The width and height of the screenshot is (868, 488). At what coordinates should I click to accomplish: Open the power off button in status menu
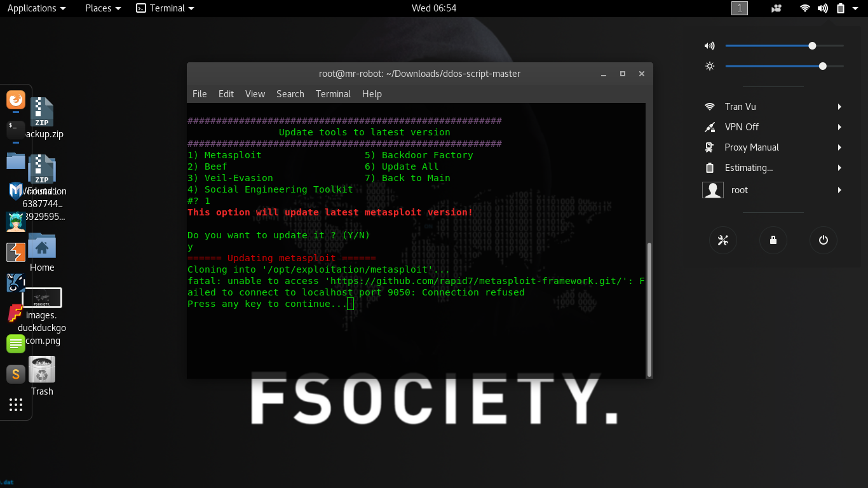[824, 240]
